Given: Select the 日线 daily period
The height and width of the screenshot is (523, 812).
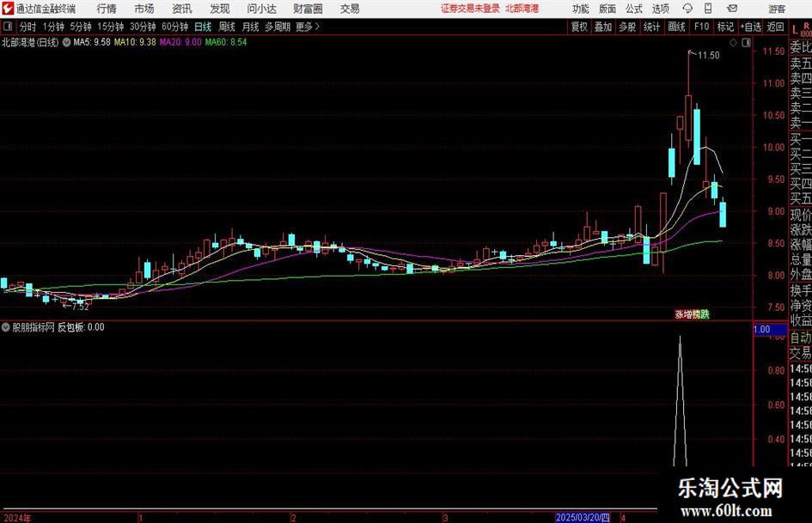Looking at the screenshot, I should [203, 27].
